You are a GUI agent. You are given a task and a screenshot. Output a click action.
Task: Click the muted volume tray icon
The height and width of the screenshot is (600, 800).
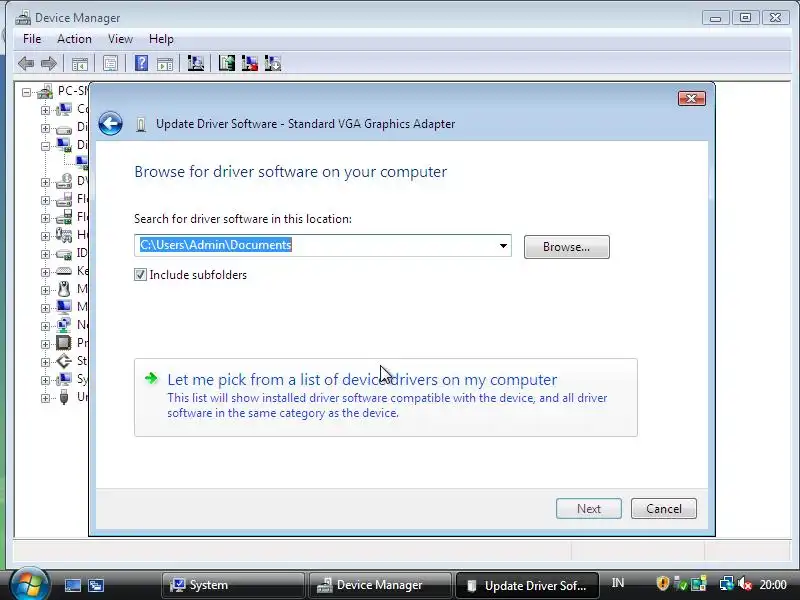coord(744,584)
